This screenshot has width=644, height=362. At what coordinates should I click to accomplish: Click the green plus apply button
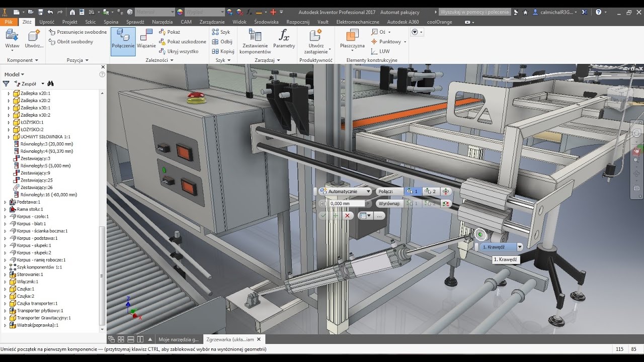click(335, 215)
